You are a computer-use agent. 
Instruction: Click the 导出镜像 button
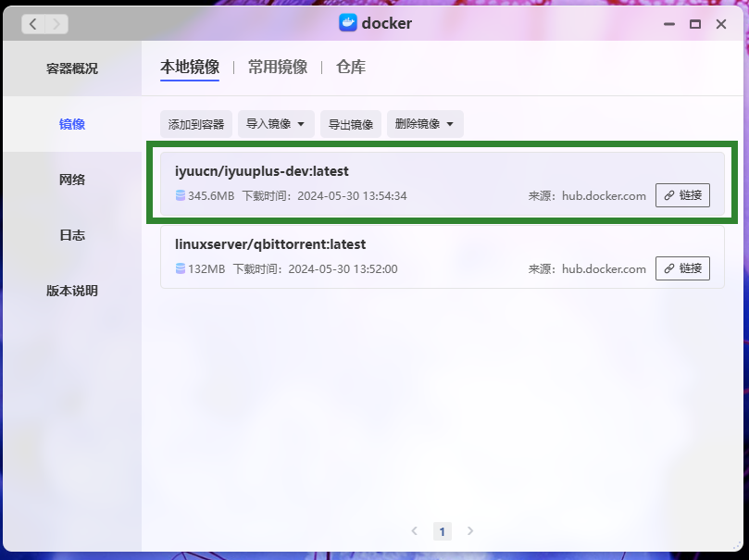click(351, 124)
